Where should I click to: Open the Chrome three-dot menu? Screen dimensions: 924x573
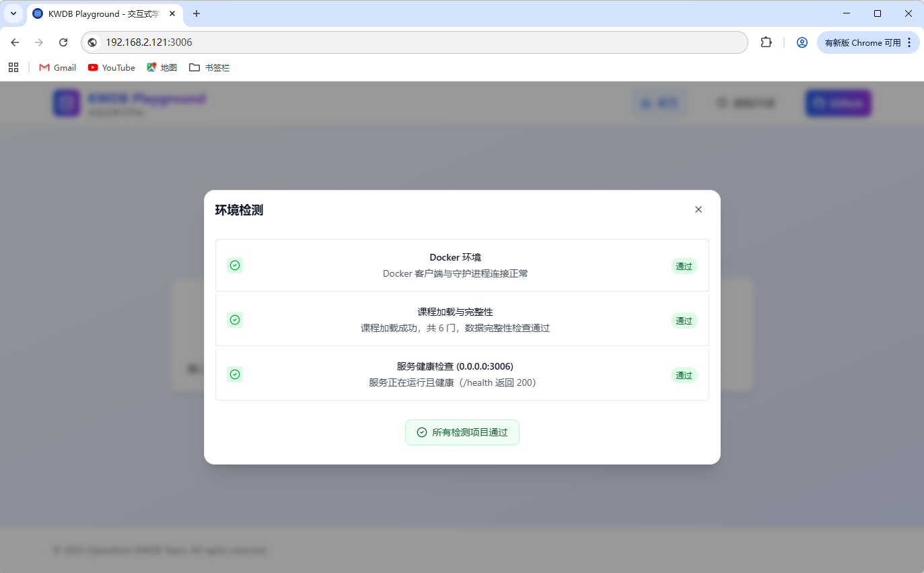tap(909, 42)
